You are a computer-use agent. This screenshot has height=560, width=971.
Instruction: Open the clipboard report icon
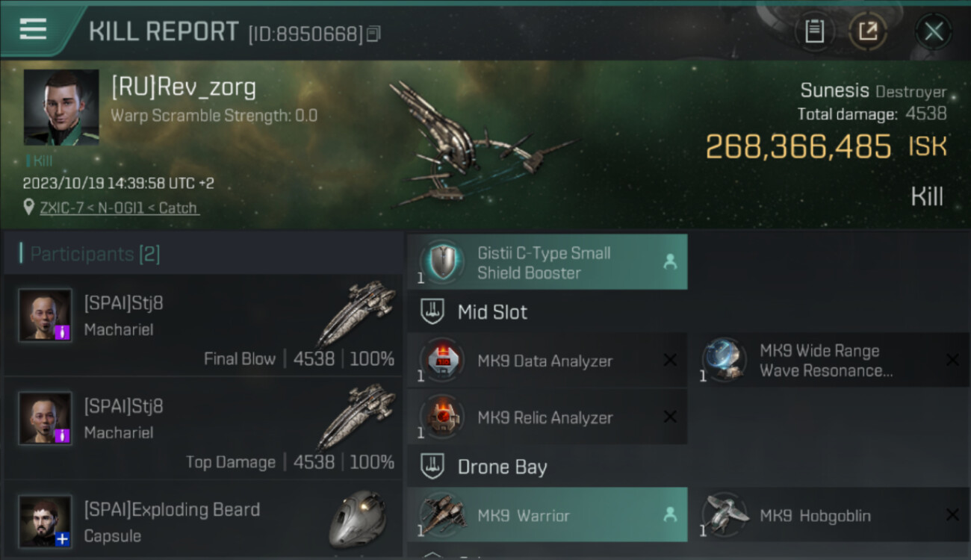[x=814, y=31]
